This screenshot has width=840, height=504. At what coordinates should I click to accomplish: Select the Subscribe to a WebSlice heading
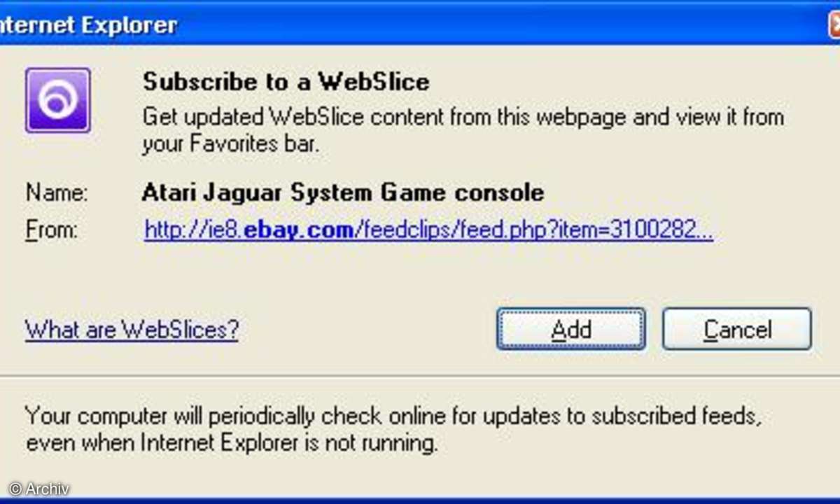(286, 82)
